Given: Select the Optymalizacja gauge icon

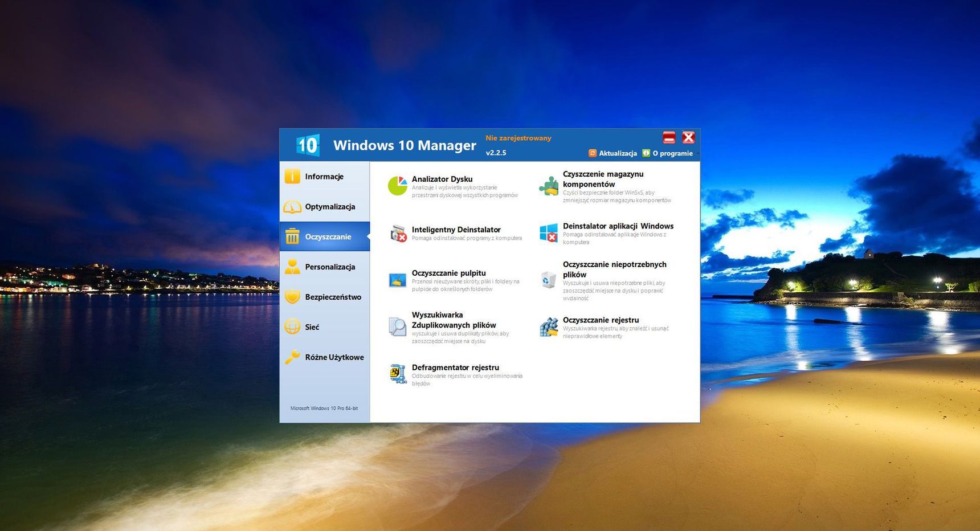Looking at the screenshot, I should click(292, 207).
